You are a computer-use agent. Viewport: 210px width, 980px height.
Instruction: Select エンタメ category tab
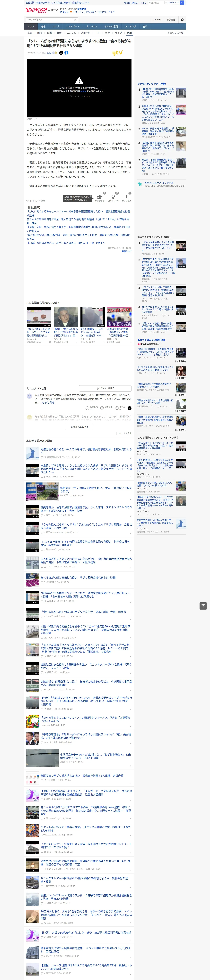pos(71,33)
